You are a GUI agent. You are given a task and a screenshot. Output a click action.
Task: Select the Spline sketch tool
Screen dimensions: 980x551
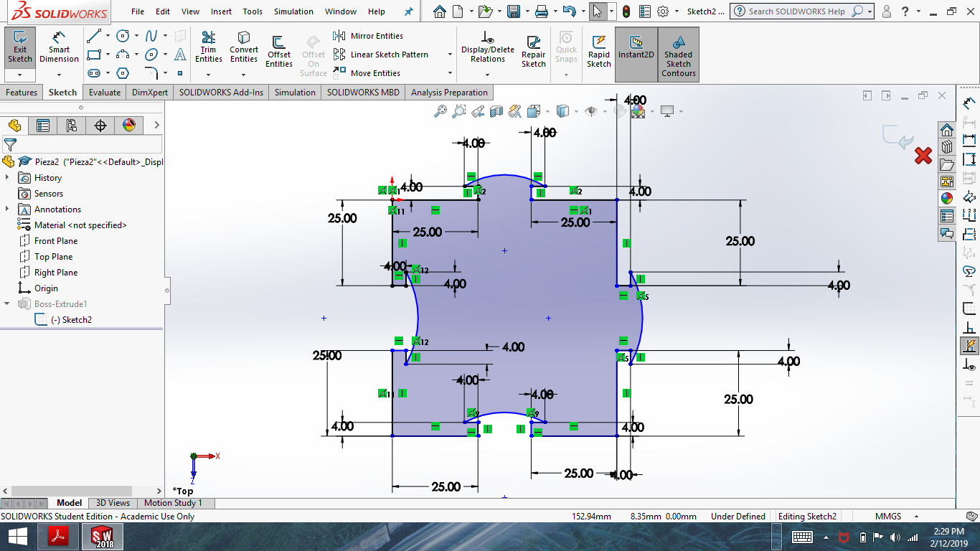pos(151,36)
